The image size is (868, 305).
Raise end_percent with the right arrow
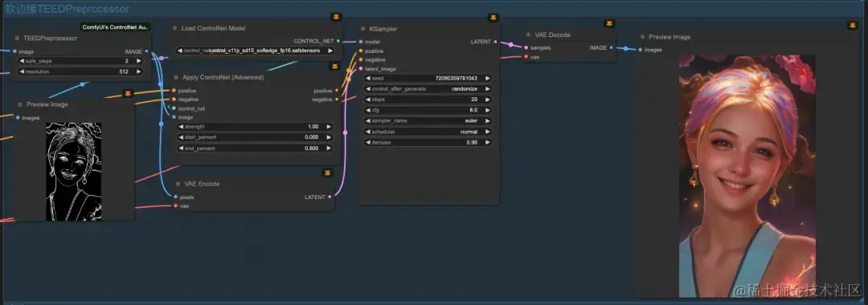329,148
